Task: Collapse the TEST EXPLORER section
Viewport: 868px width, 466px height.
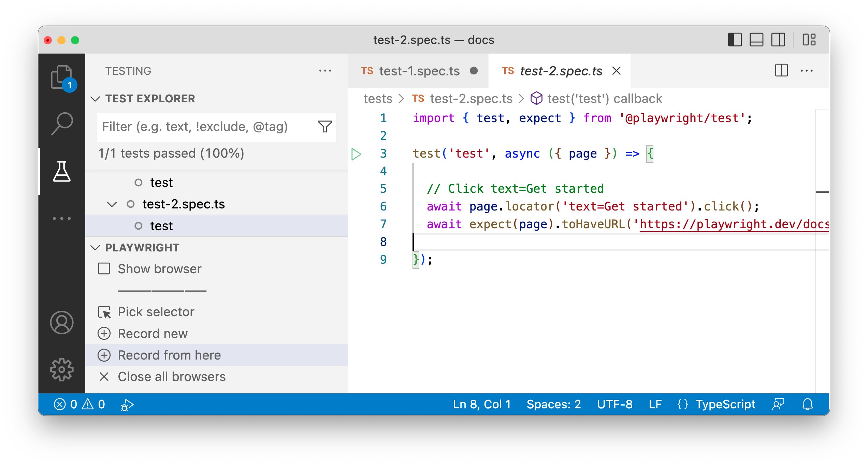Action: tap(96, 99)
